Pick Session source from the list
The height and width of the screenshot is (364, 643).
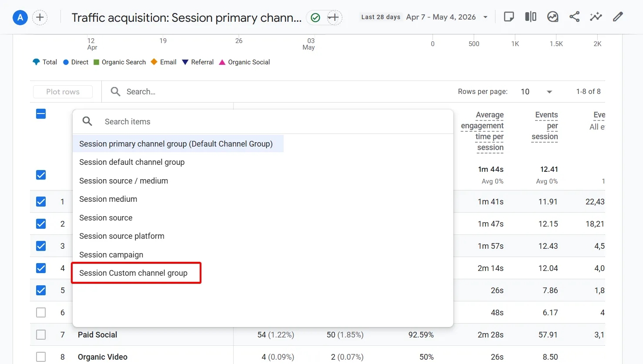(x=106, y=217)
